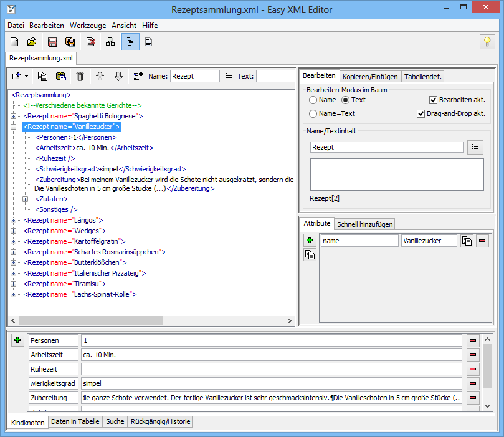
Task: Expand the Zutaten node
Action: click(26, 199)
